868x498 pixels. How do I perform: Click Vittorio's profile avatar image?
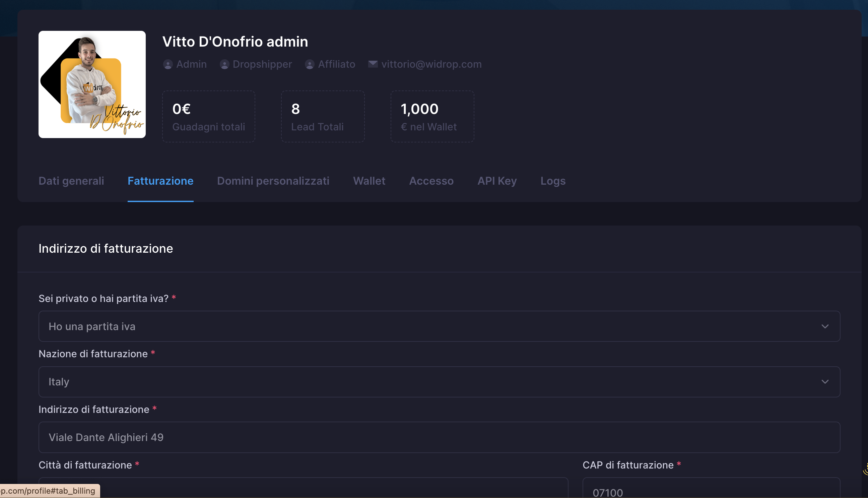[x=92, y=84]
